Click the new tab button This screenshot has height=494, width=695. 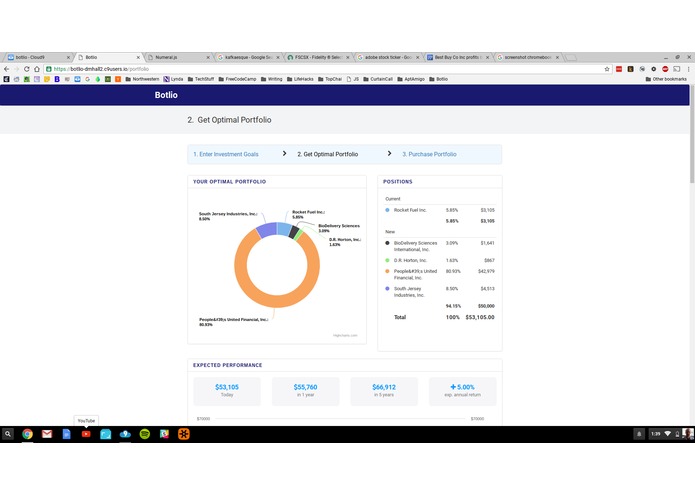(571, 58)
